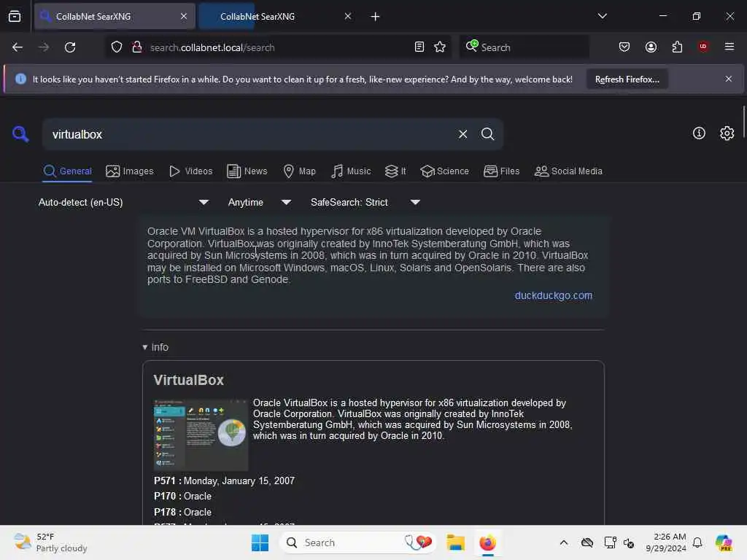The width and height of the screenshot is (747, 560).
Task: Show hidden system tray icons
Action: 564,542
